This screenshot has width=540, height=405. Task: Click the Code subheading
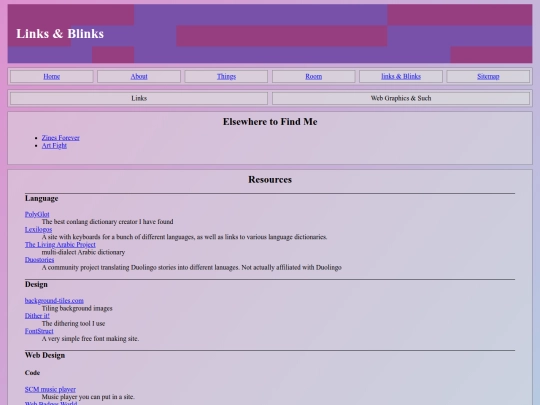(x=32, y=373)
